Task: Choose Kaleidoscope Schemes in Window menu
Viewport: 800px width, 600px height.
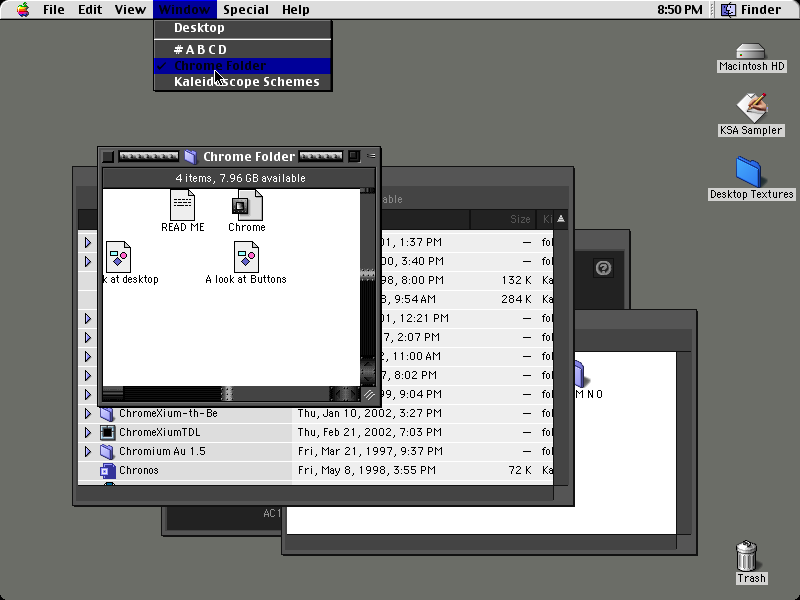Action: [243, 82]
